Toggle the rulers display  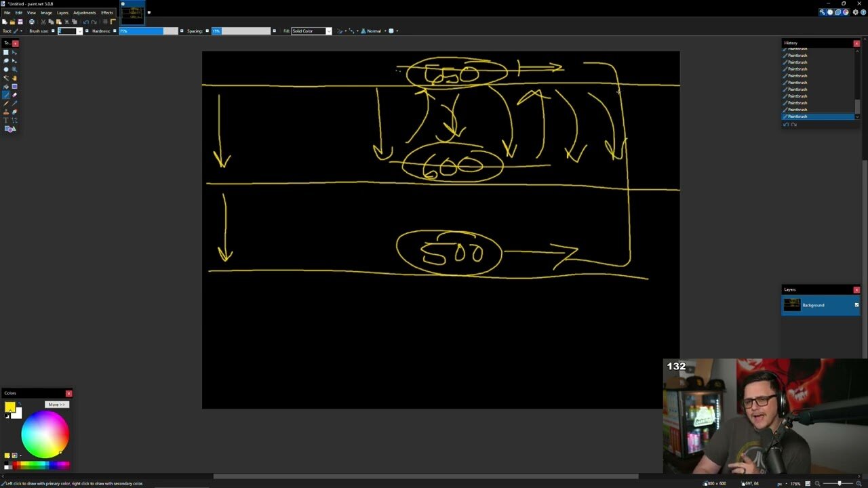click(113, 22)
